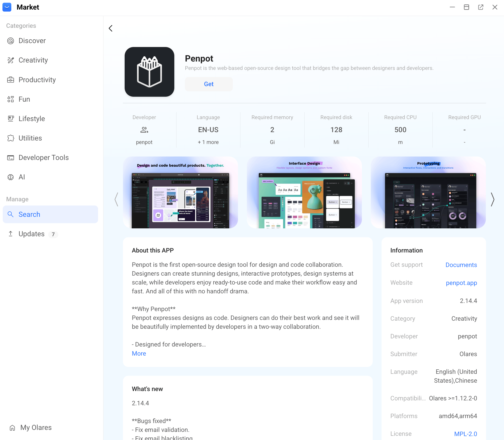Screen dimensions: 504x440
Task: Click the Submitter value Olares
Action: (468, 354)
